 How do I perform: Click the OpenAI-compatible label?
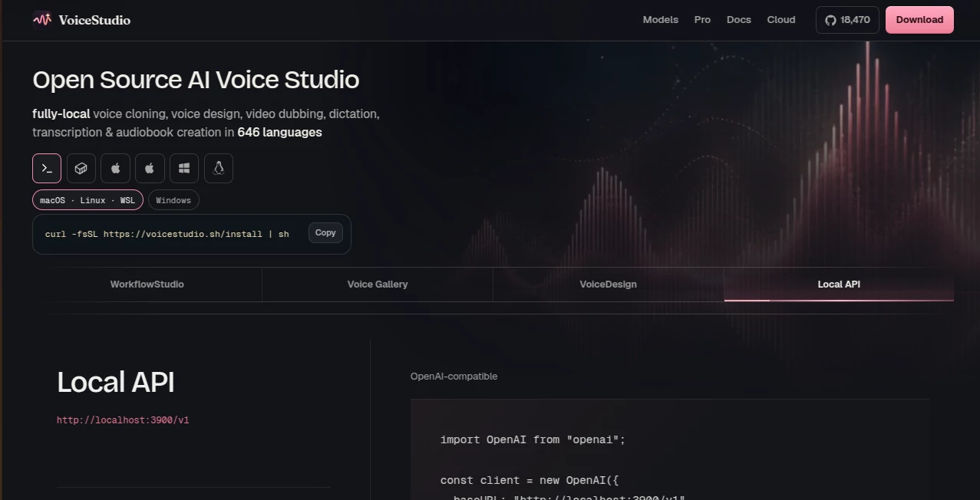click(454, 377)
